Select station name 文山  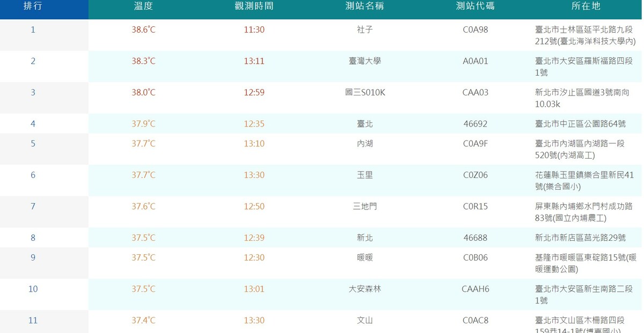[x=364, y=321]
